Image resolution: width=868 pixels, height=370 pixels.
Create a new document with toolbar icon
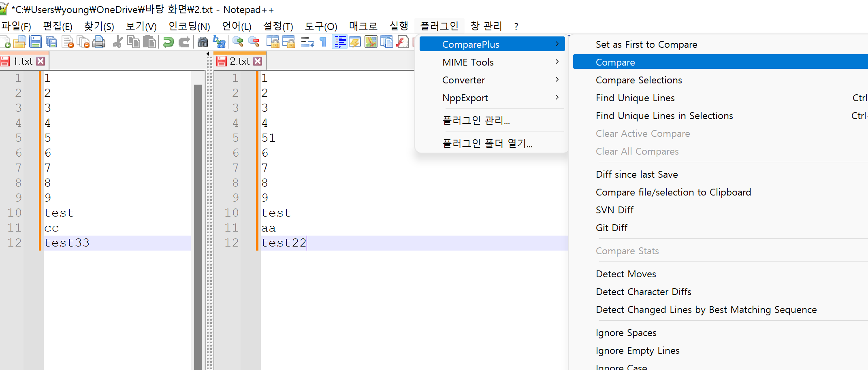6,42
